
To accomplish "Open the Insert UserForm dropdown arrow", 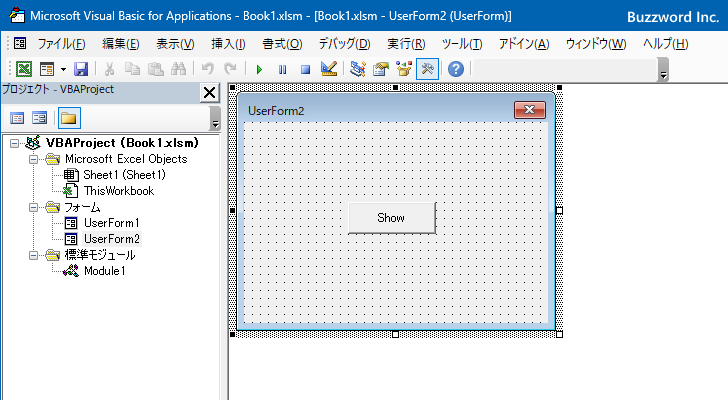I will [x=63, y=70].
